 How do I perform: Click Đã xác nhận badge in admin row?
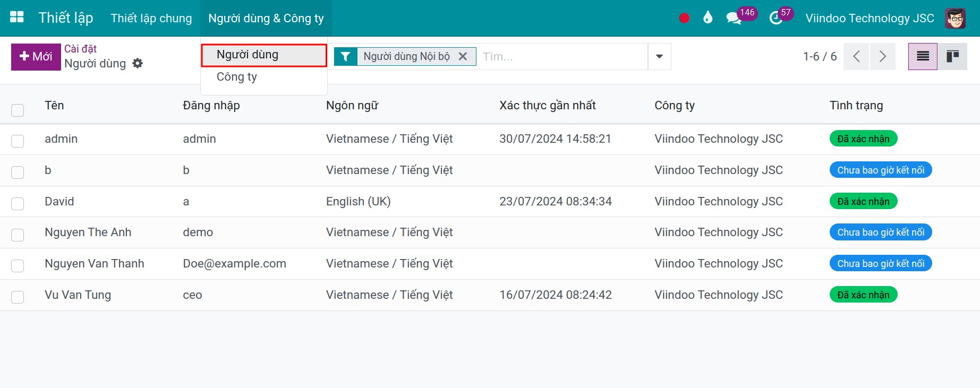coord(863,139)
